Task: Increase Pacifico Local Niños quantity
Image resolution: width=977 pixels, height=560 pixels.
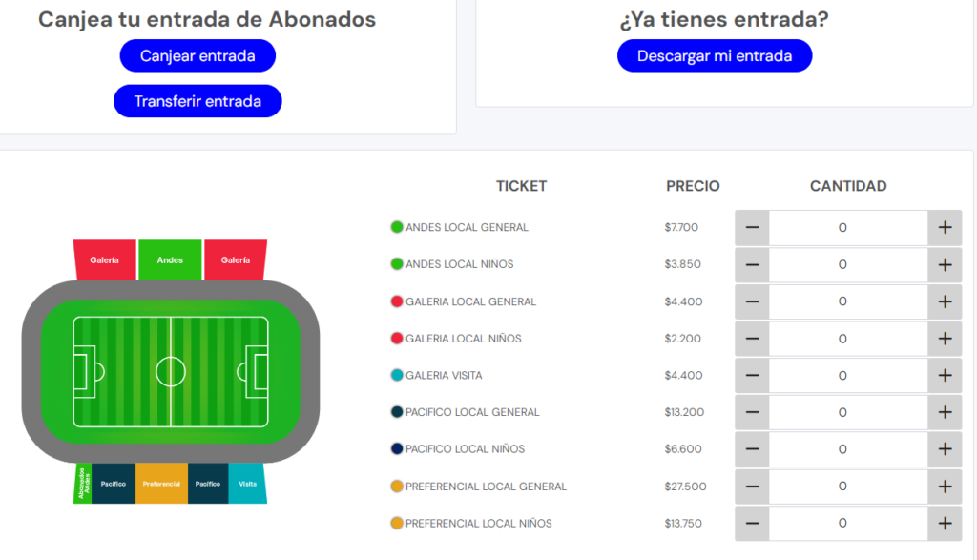Action: 945,449
